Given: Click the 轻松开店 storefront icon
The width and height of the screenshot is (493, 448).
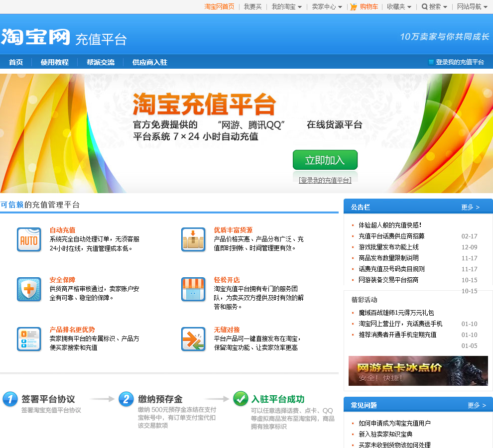Looking at the screenshot, I should (x=193, y=289).
